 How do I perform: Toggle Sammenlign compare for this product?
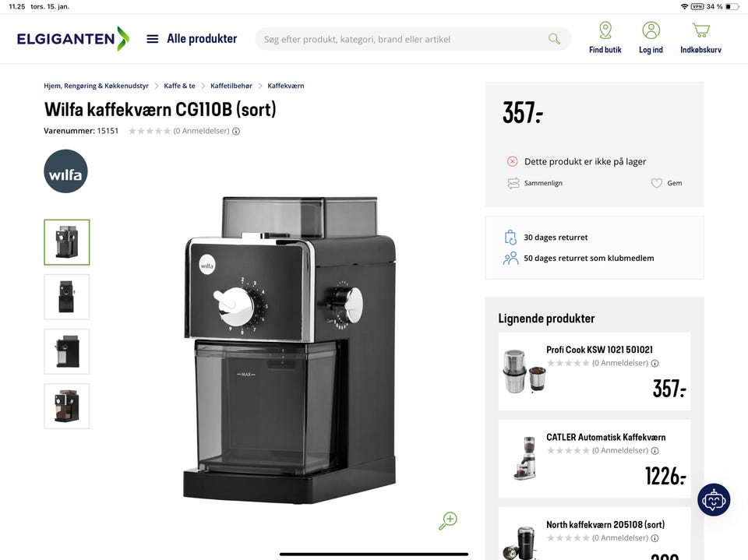click(x=535, y=183)
